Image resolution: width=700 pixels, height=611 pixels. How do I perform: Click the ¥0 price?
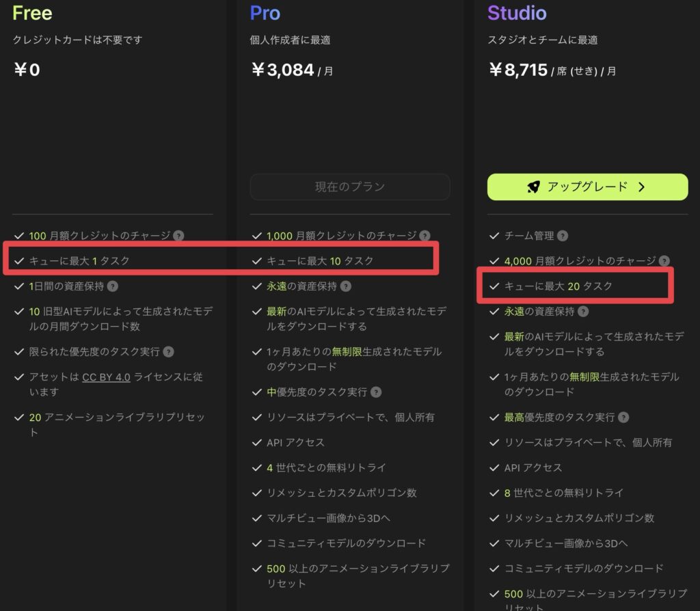click(x=27, y=70)
